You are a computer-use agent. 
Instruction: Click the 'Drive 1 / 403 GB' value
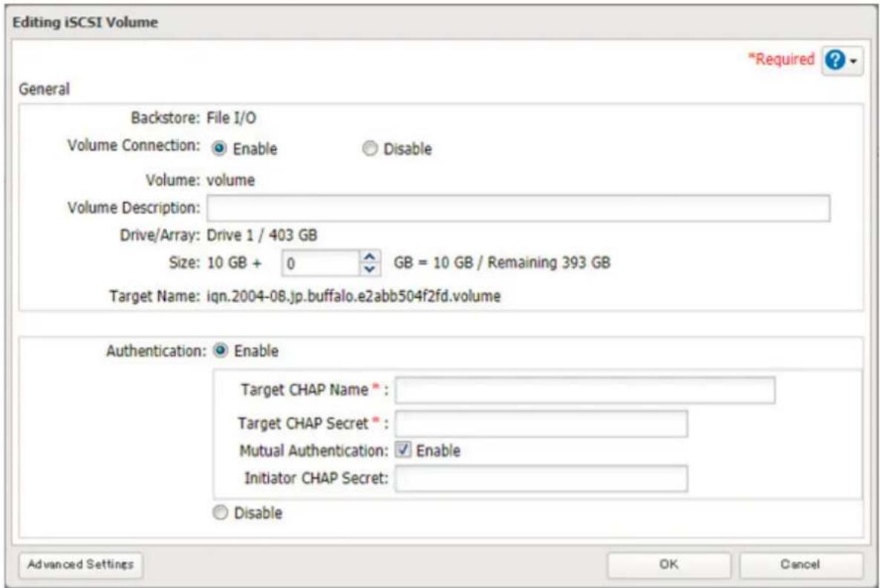pyautogui.click(x=261, y=235)
